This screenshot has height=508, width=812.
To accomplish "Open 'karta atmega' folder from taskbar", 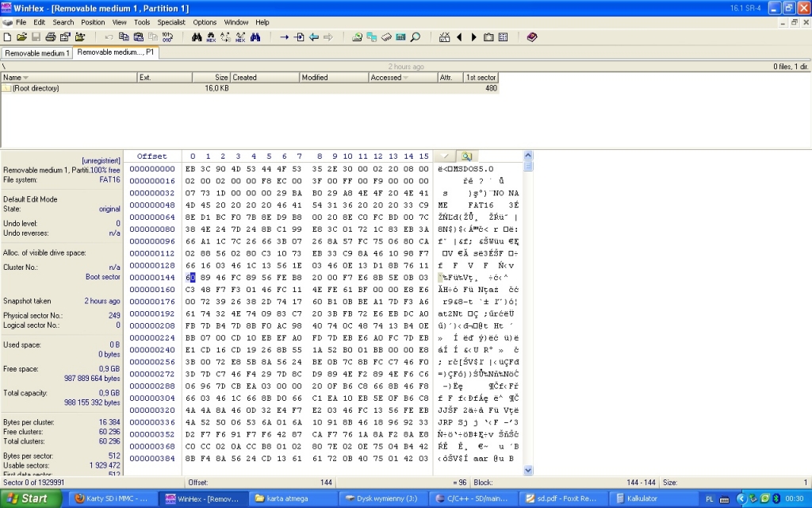I will point(293,498).
